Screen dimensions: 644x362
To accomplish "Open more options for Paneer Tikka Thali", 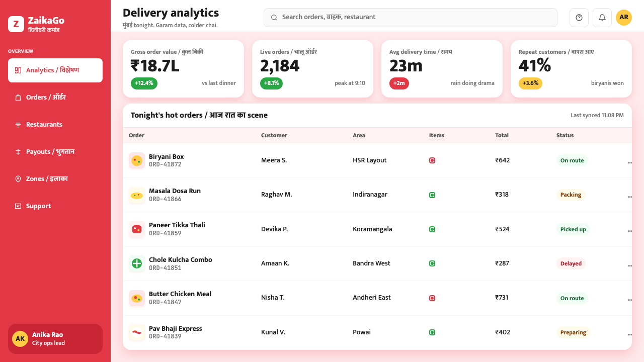I will (629, 231).
